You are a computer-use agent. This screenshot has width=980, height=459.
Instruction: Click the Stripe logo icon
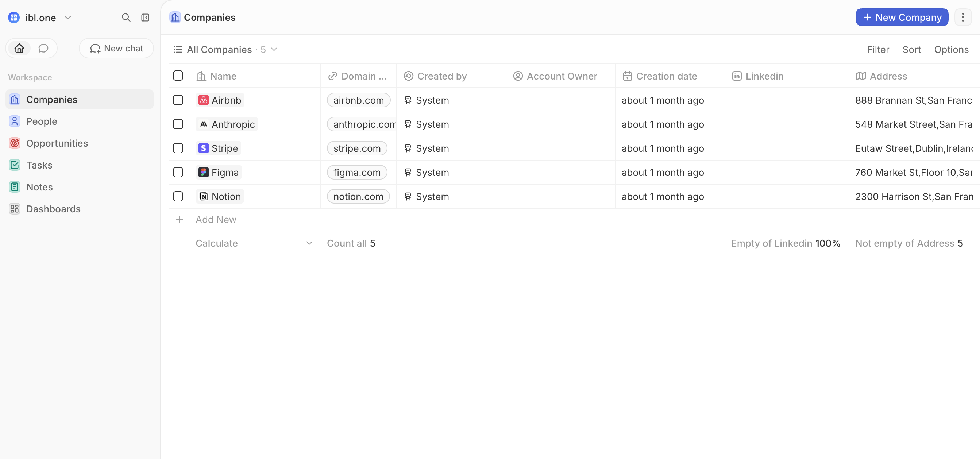204,148
